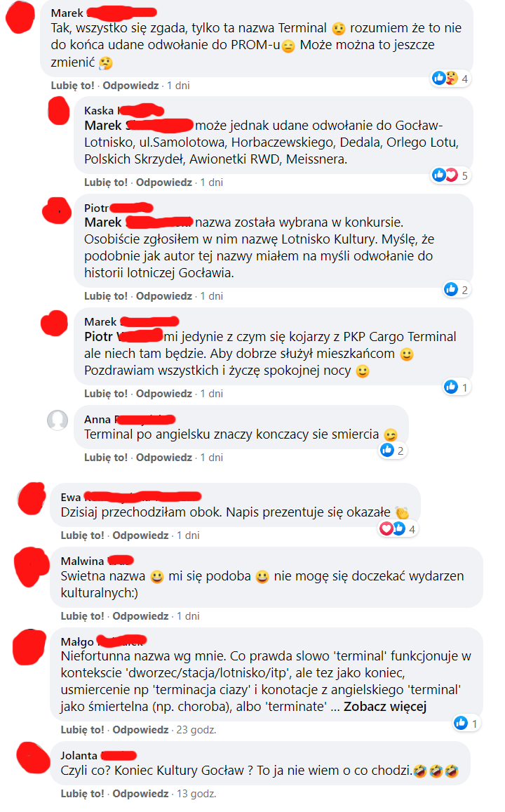This screenshot has height=812, width=505.
Task: Click the 23 godz. timestamp on Małgo's comment
Action: [x=196, y=730]
